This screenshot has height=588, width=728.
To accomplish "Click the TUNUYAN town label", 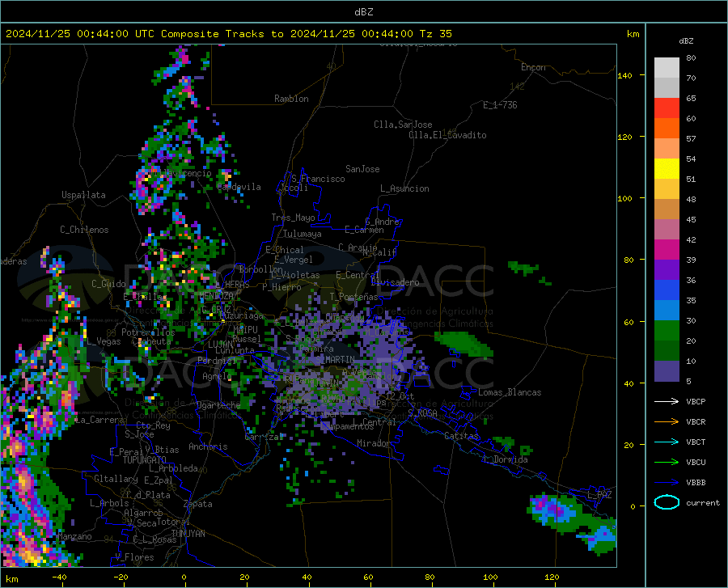I will point(188,534).
